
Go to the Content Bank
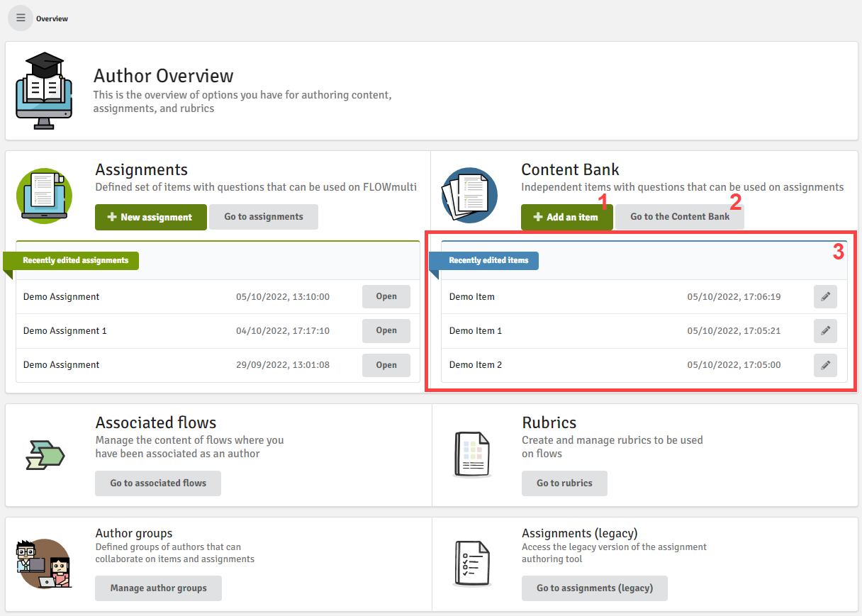pos(680,217)
